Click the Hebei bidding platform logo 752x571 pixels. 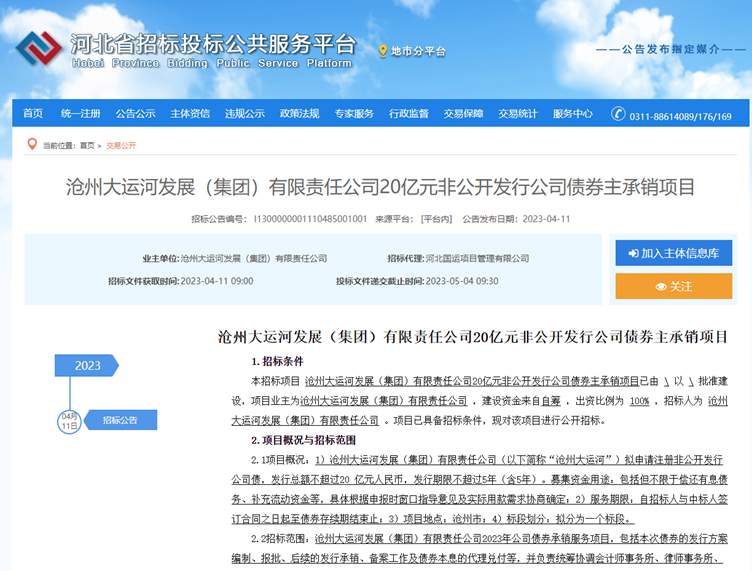pos(38,47)
